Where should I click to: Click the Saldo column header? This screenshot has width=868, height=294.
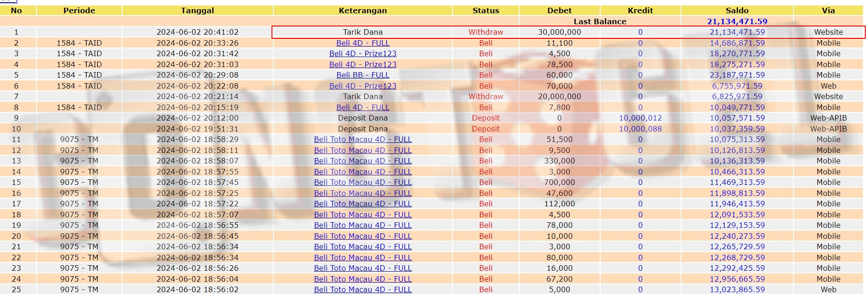[x=737, y=10]
